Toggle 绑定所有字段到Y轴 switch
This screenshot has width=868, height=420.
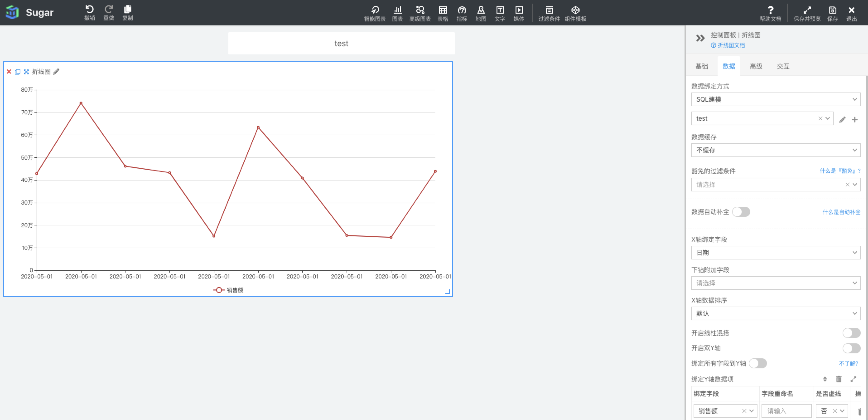tap(758, 363)
